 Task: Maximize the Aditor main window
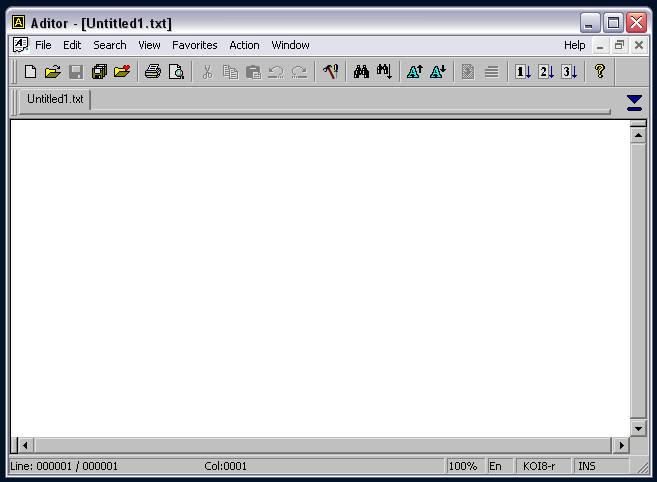613,23
